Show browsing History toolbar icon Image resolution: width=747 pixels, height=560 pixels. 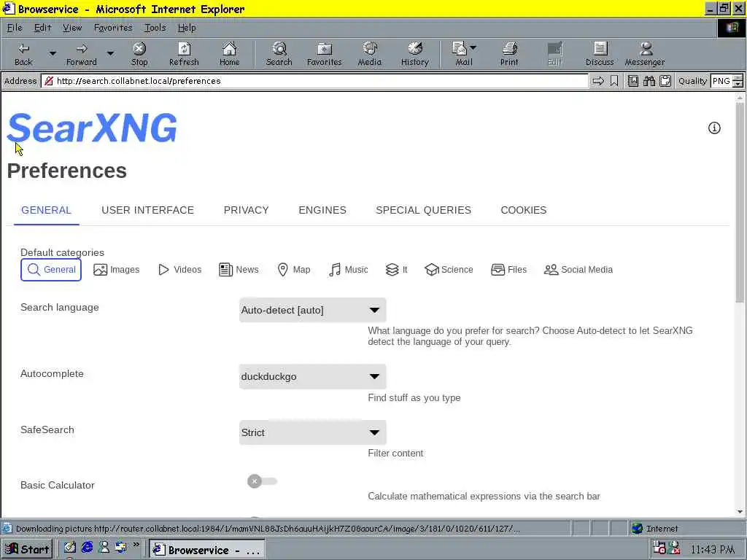pyautogui.click(x=415, y=54)
